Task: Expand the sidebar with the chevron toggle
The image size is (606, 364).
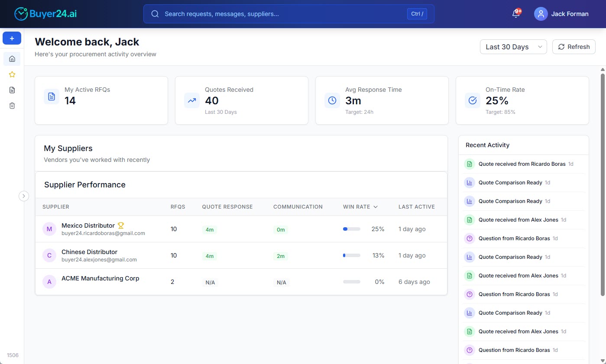Action: [x=24, y=196]
